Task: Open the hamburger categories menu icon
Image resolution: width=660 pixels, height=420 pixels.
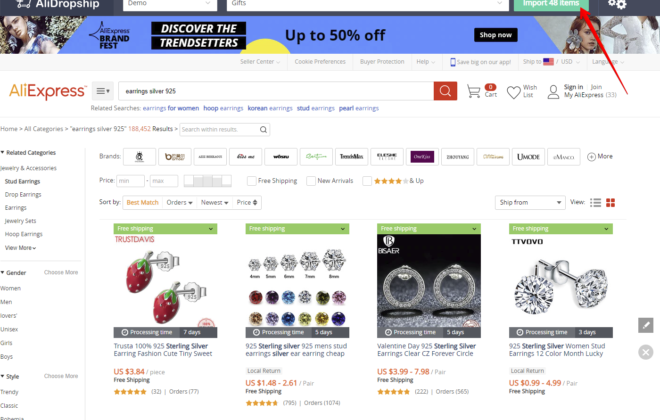Action: (103, 91)
